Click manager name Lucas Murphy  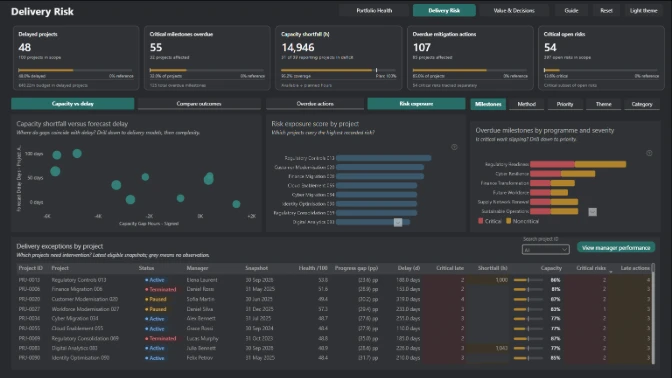pos(202,338)
